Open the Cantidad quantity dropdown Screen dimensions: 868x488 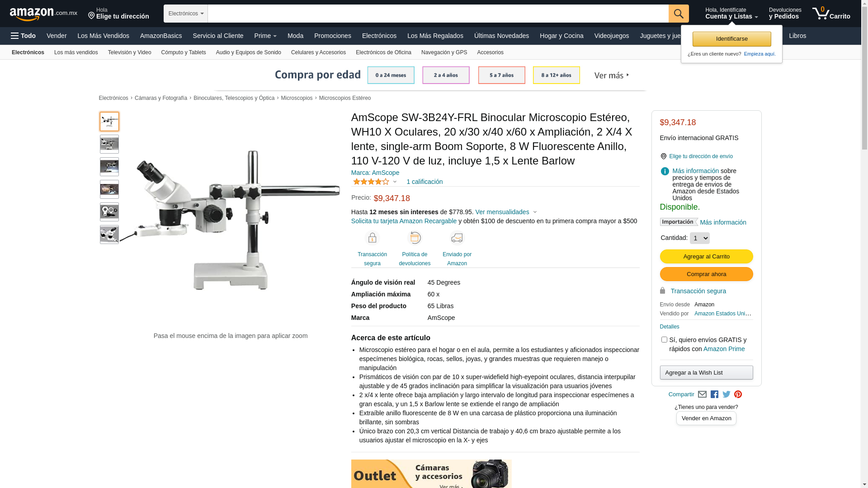click(699, 238)
